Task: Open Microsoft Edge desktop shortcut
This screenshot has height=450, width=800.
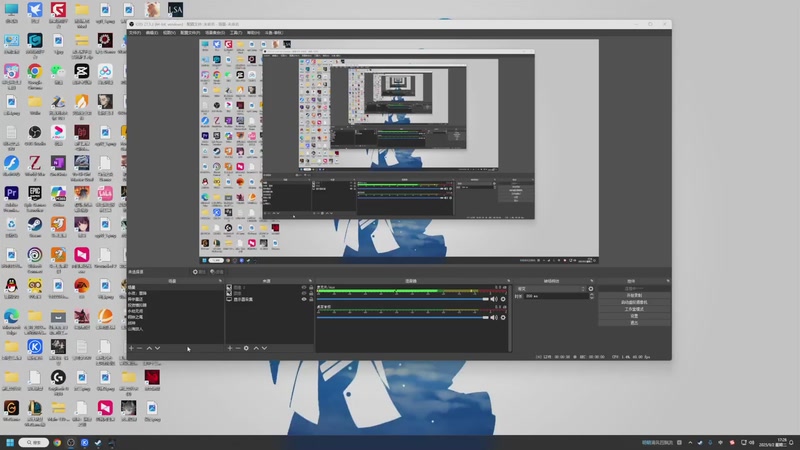Action: tap(11, 320)
